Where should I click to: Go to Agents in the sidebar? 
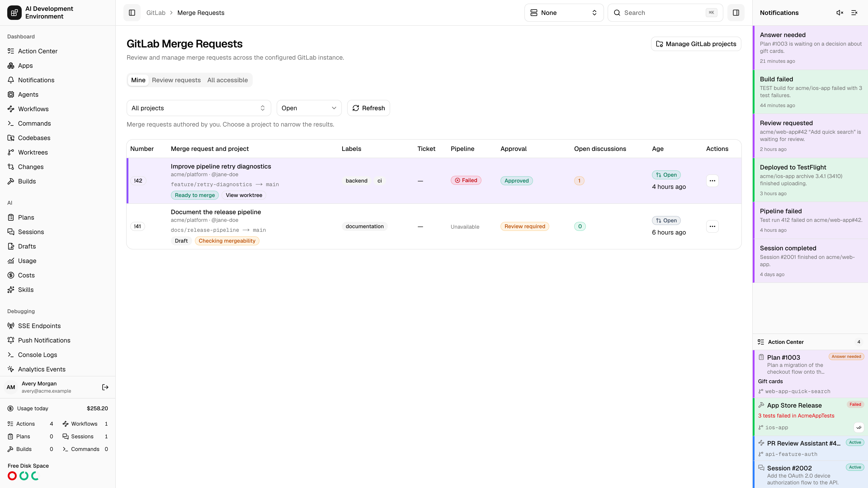58,95
